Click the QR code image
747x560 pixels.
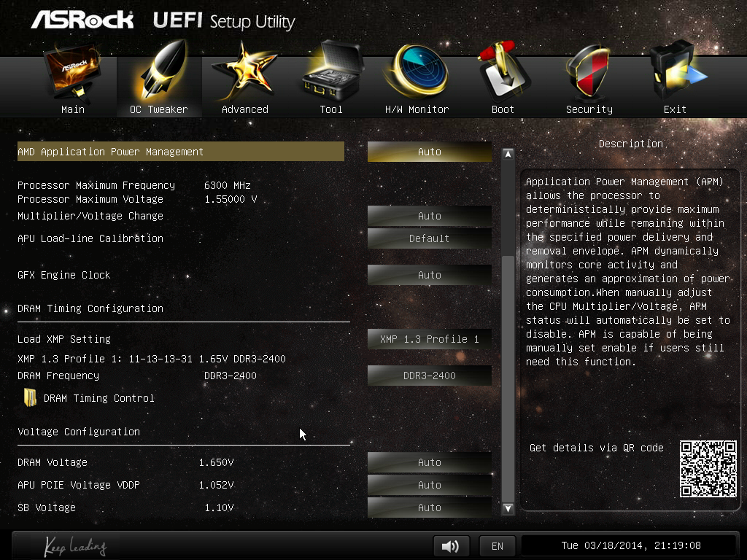tap(708, 469)
